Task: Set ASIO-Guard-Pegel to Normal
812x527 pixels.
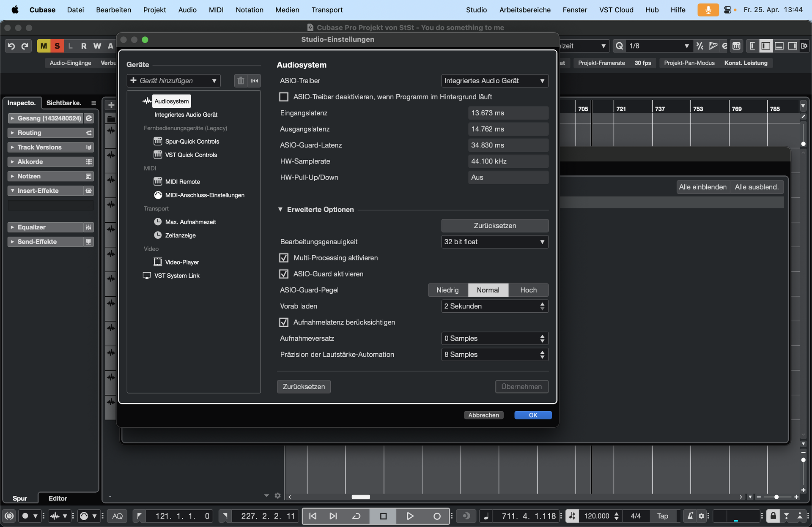Action: click(x=488, y=290)
